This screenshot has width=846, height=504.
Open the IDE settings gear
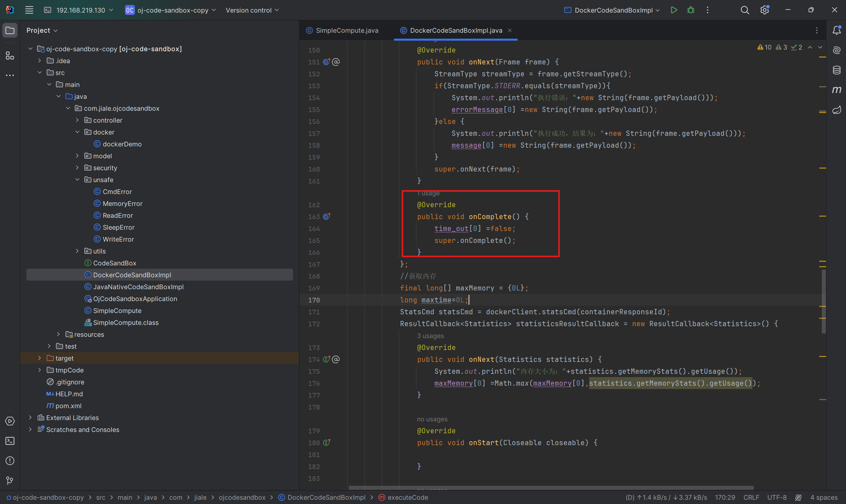pos(764,10)
